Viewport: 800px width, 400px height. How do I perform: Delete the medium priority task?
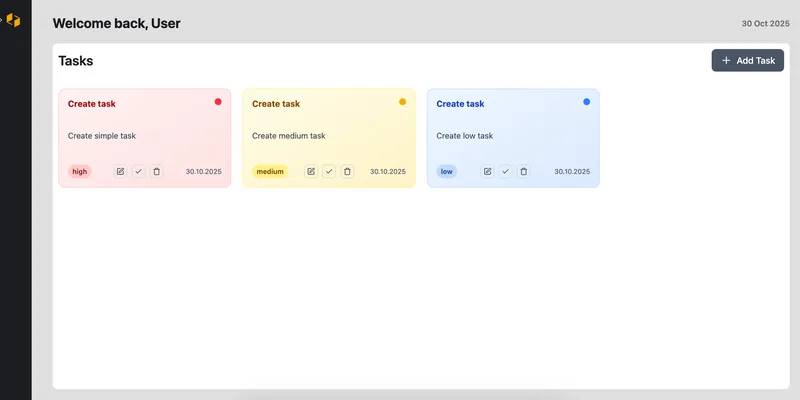[x=347, y=171]
